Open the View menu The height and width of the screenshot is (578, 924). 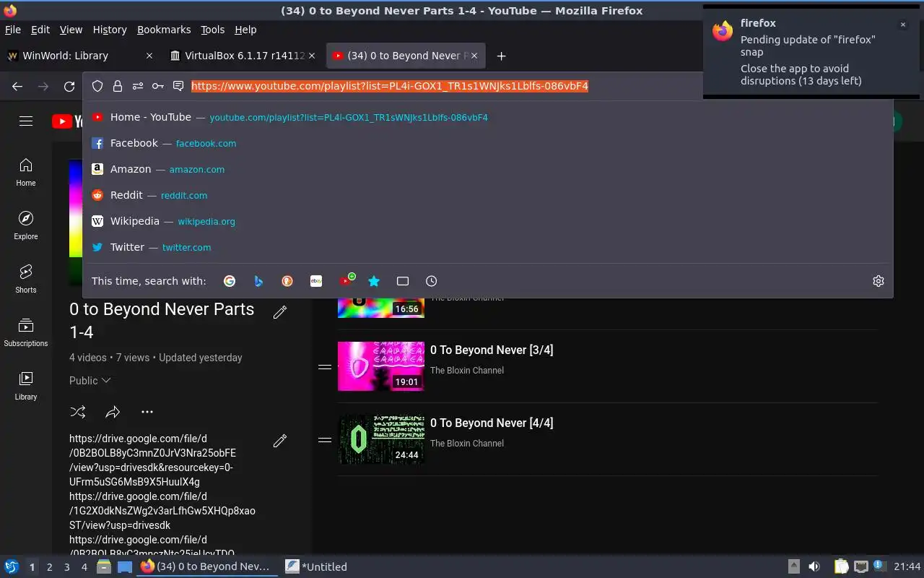tap(71, 30)
